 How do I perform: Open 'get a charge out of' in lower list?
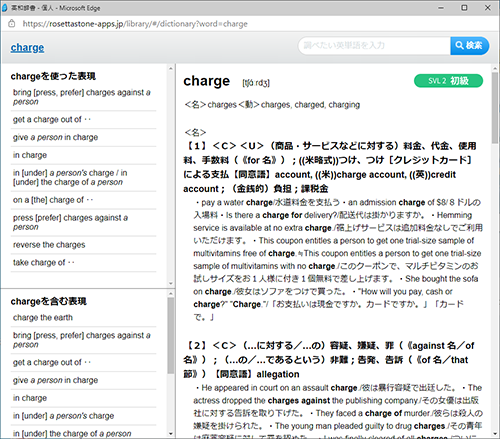[83, 362]
